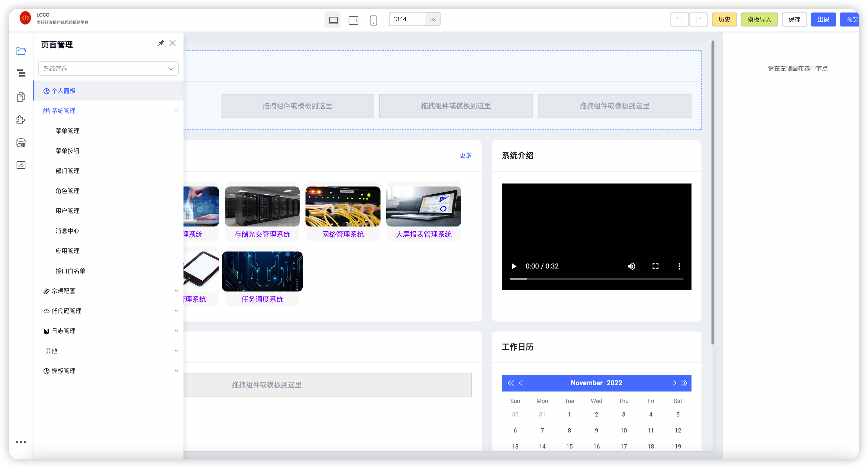The image size is (868, 468).
Task: Open the database settings sidebar icon
Action: 21,143
